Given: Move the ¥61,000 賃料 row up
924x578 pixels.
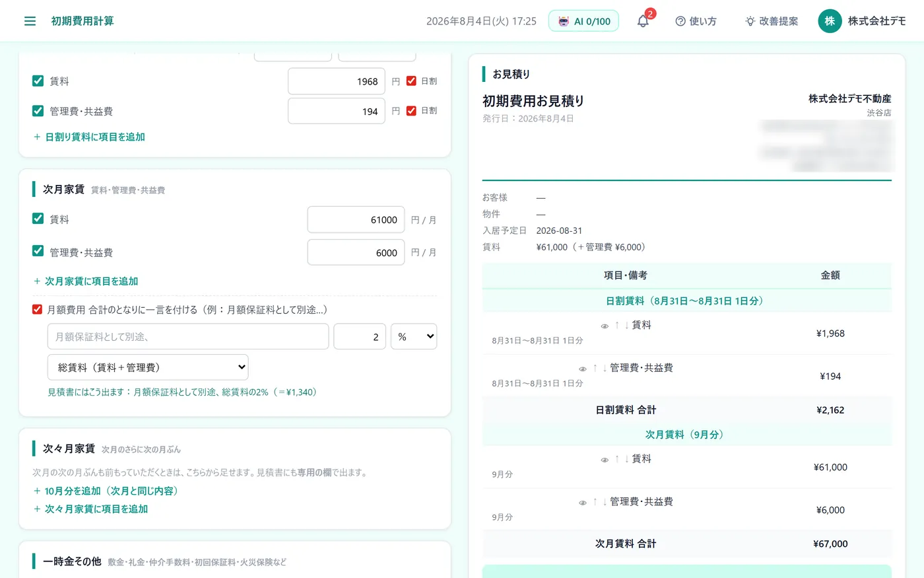Looking at the screenshot, I should (x=617, y=458).
